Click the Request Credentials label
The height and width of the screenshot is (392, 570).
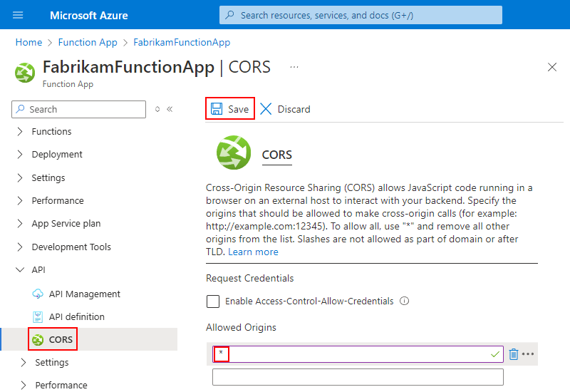[x=250, y=279]
